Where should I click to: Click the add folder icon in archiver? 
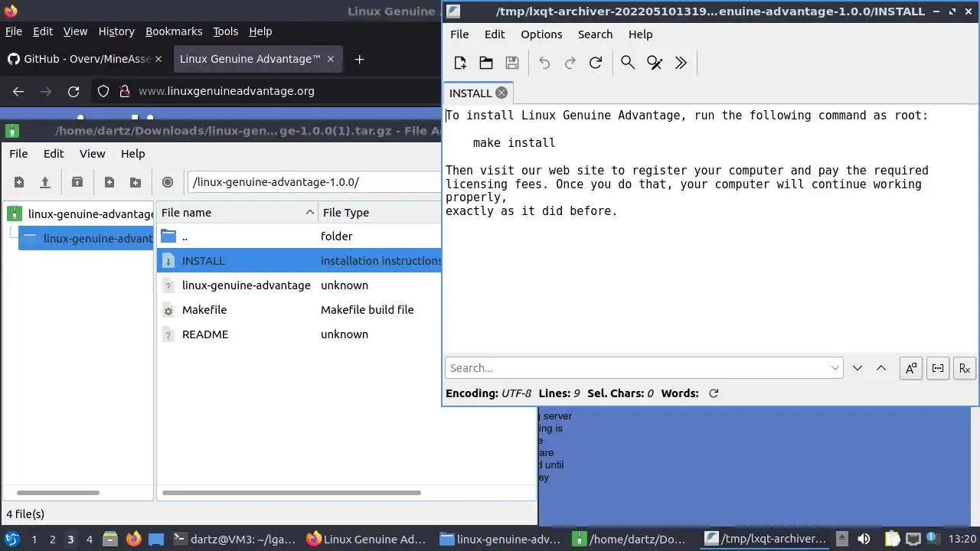[x=136, y=182]
